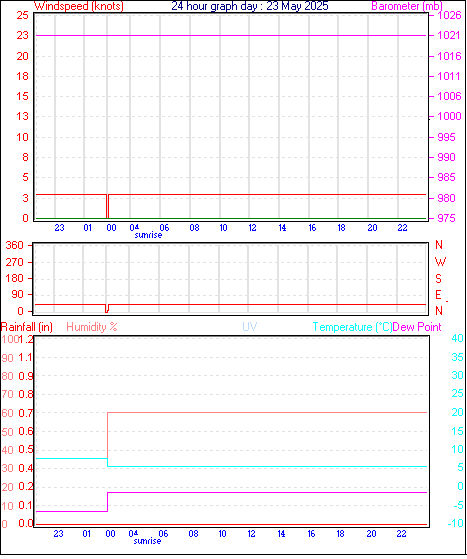Viewport: 467px width, 559px height.
Task: Click barometer scale value 980
Action: pyautogui.click(x=446, y=198)
